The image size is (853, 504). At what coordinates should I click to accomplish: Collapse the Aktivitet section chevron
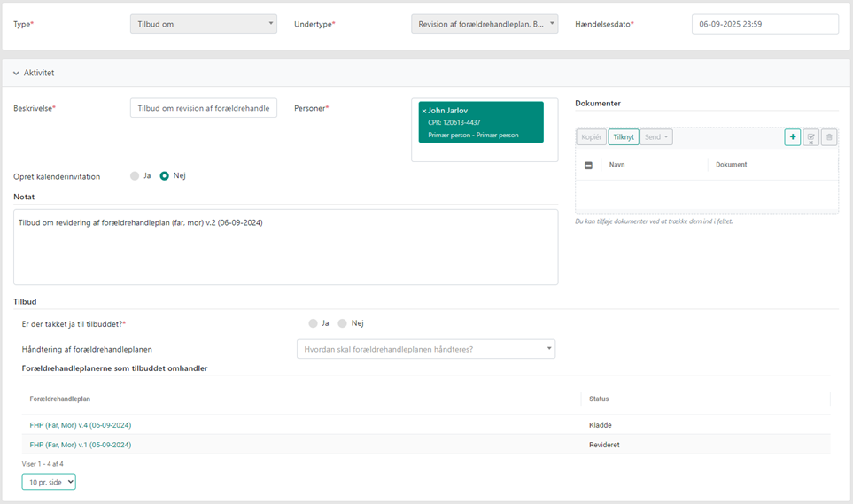click(x=16, y=74)
